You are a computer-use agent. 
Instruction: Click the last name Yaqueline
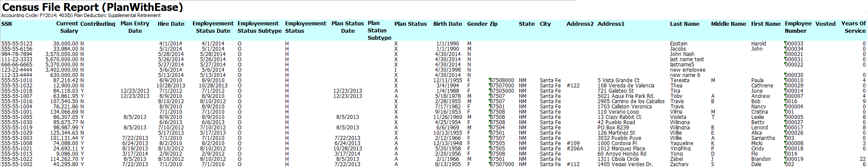pyautogui.click(x=681, y=143)
